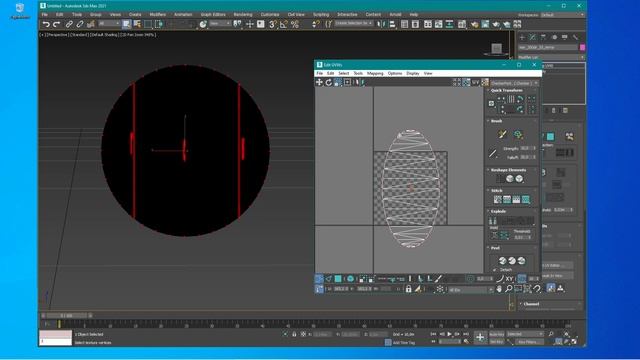Click the Relax Brush icon
This screenshot has width=640, height=360.
coord(518,134)
